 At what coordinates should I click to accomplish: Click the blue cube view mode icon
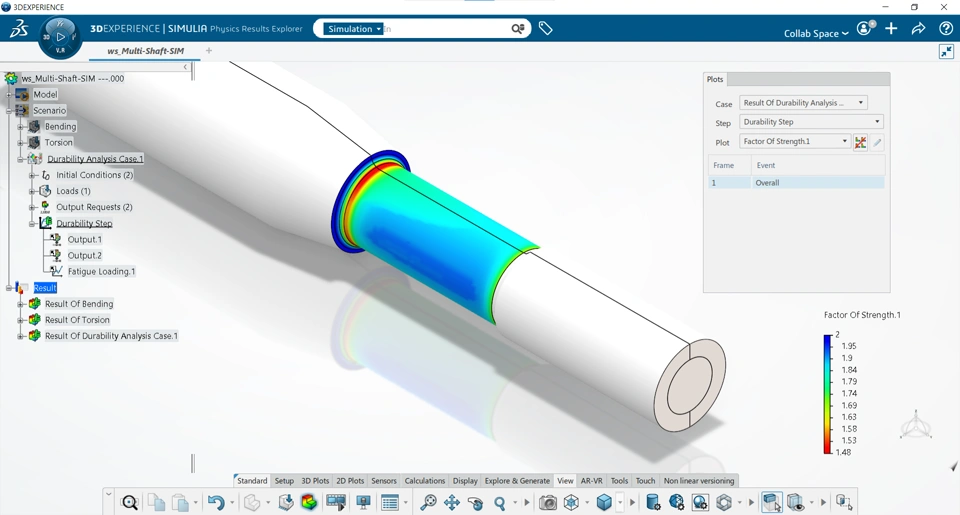[x=604, y=503]
